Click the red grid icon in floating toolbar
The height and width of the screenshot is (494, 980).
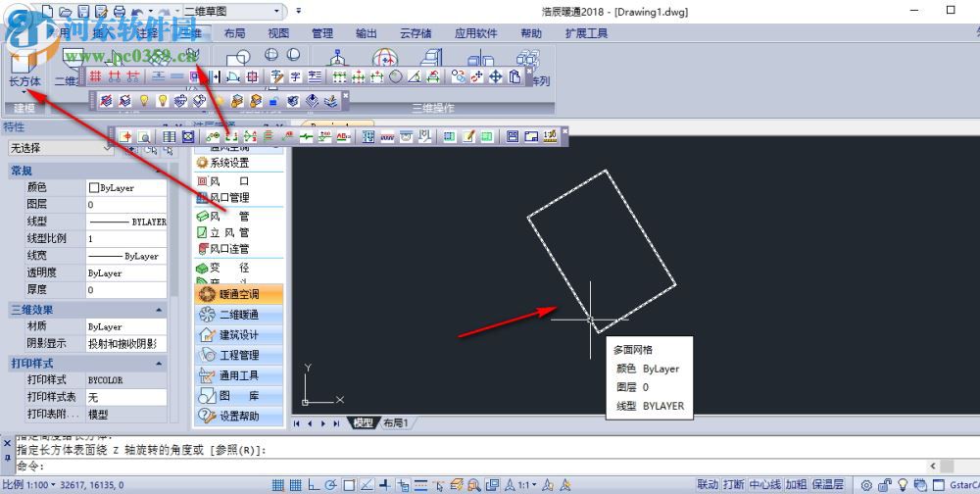95,76
